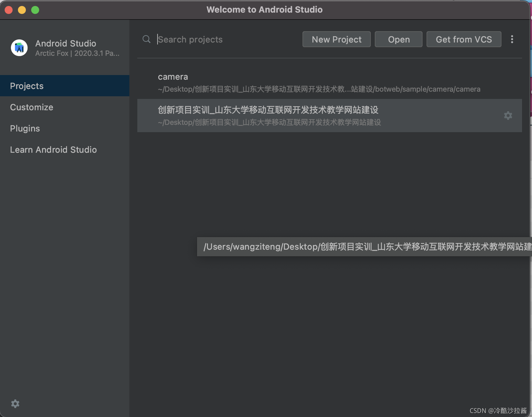Open the camera recent project
The width and height of the screenshot is (532, 417).
tap(330, 82)
